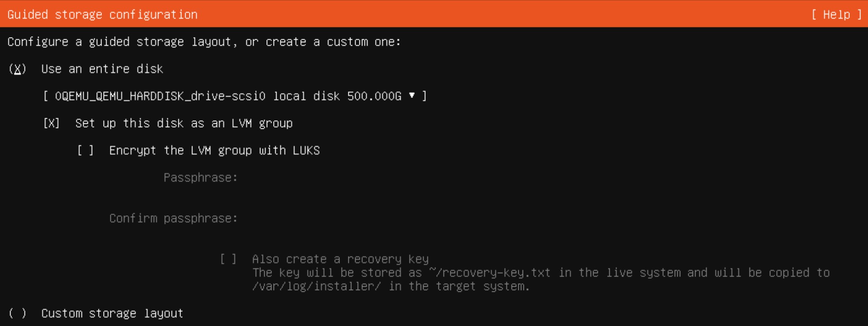Toggle the recovery key creation option
This screenshot has width=868, height=326.
pos(229,259)
